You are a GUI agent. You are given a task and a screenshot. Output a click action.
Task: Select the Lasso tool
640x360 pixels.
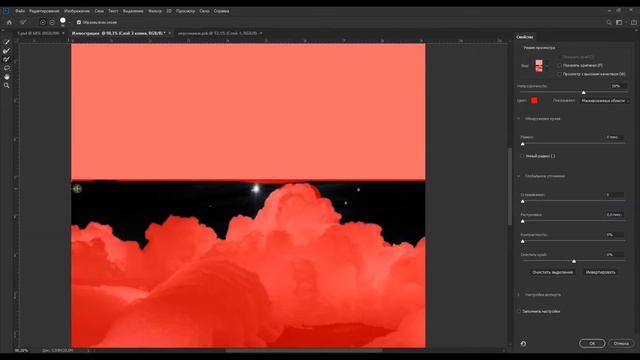click(7, 68)
